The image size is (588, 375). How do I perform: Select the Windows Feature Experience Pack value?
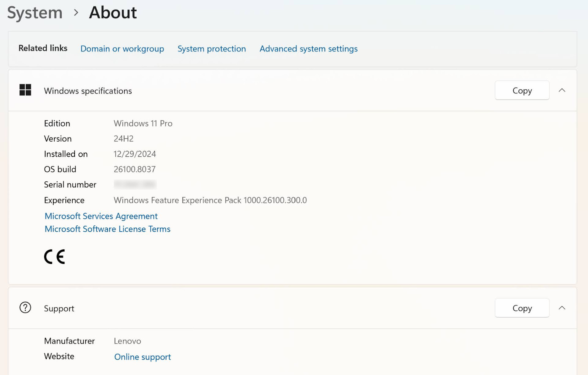[210, 200]
